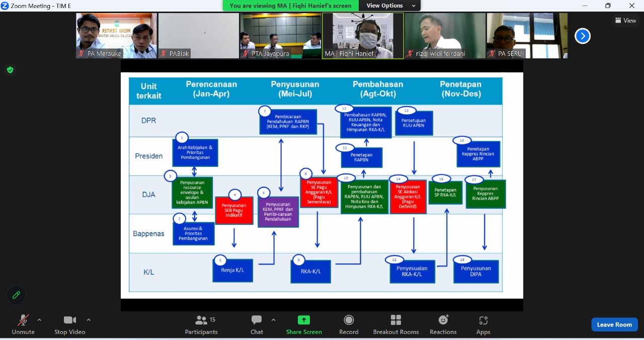Open the Participants panel
The width and height of the screenshot is (644, 340).
click(201, 324)
